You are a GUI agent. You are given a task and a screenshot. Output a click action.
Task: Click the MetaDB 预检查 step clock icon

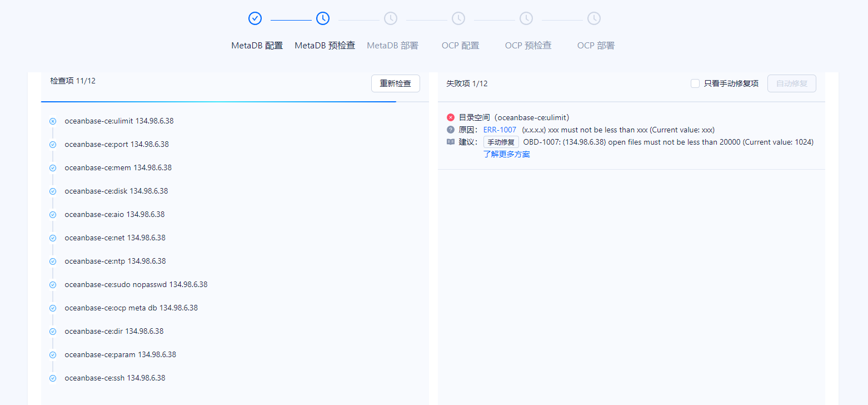click(x=323, y=18)
